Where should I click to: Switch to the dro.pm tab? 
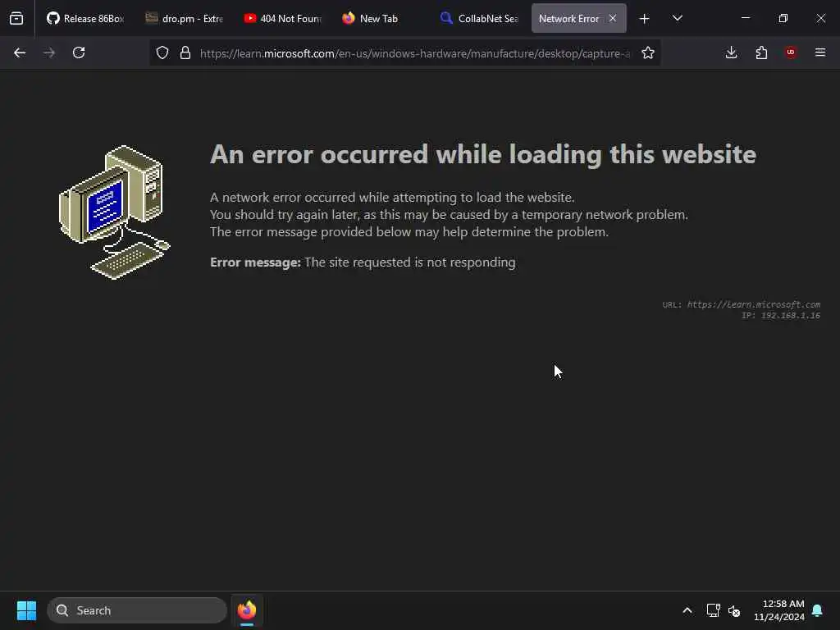coord(185,18)
